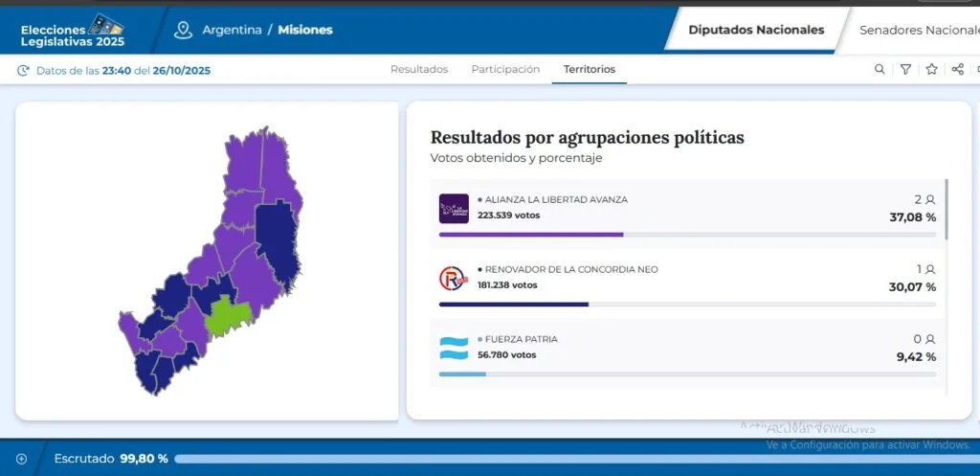Open the Participación tab
Screen dimensions: 980x476
[505, 69]
